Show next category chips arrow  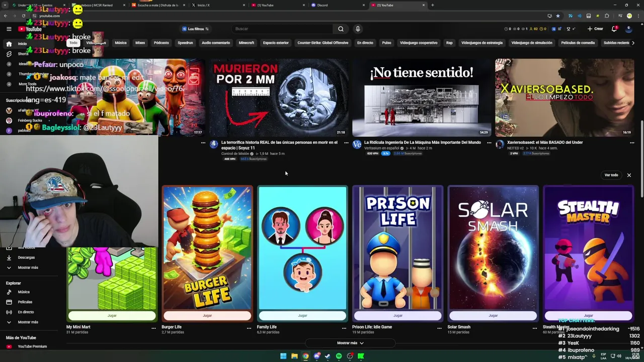[632, 43]
